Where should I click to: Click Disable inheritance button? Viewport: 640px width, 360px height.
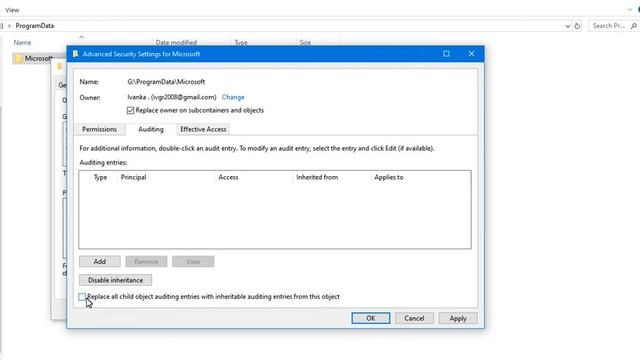pyautogui.click(x=116, y=280)
